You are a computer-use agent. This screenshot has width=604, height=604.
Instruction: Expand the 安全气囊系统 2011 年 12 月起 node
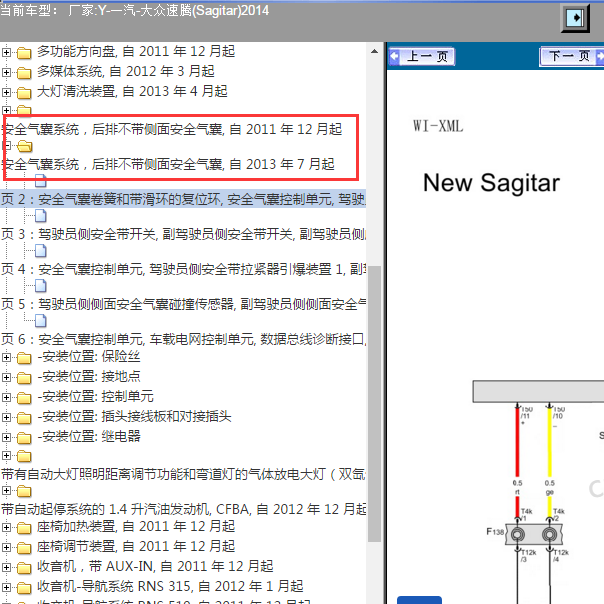(x=6, y=111)
